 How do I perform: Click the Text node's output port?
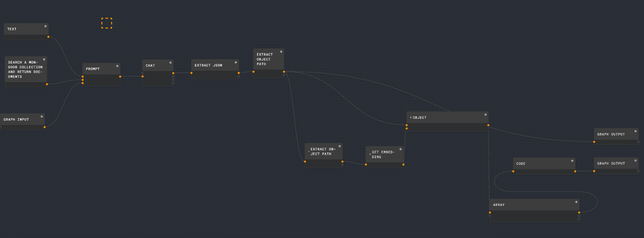pyautogui.click(x=48, y=37)
